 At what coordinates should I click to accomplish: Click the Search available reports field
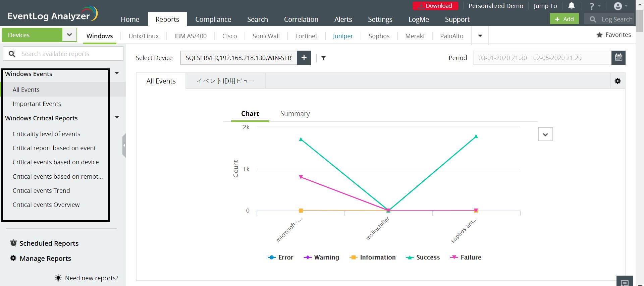pyautogui.click(x=63, y=54)
